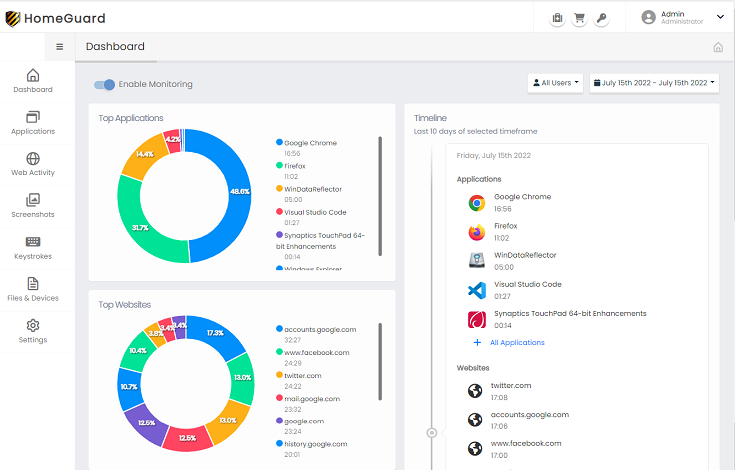Toggle accounts.google.com legend entry in Top Websites
This screenshot has height=470, width=735.
tap(316, 329)
